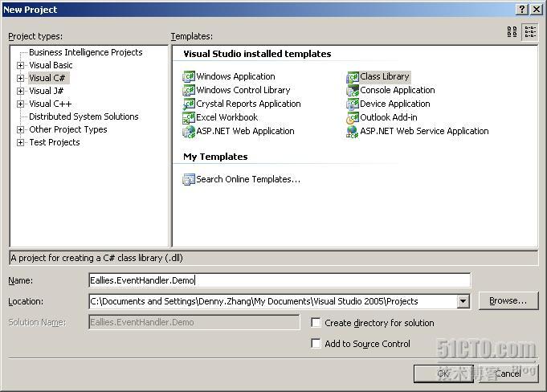The width and height of the screenshot is (547, 392).
Task: Click the Search Online Templates icon
Action: pos(189,179)
